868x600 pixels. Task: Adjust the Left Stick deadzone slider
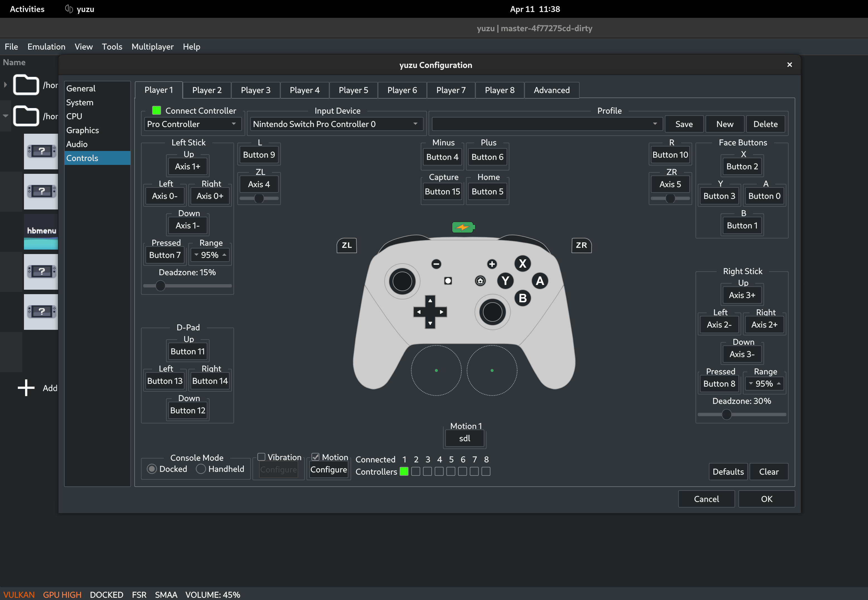pos(161,286)
